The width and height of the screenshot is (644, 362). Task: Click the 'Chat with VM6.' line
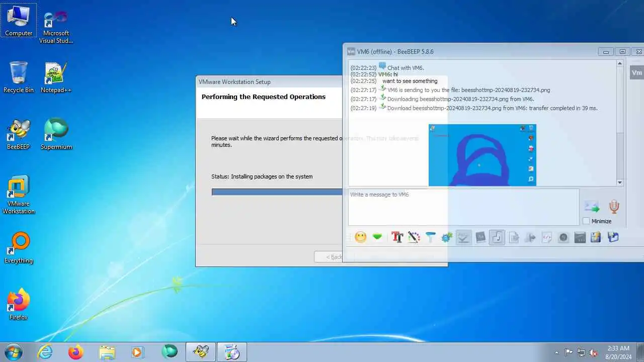(x=406, y=68)
